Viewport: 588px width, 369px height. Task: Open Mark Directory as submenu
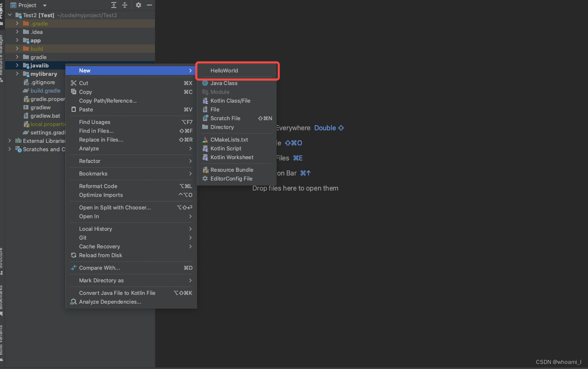click(x=131, y=280)
